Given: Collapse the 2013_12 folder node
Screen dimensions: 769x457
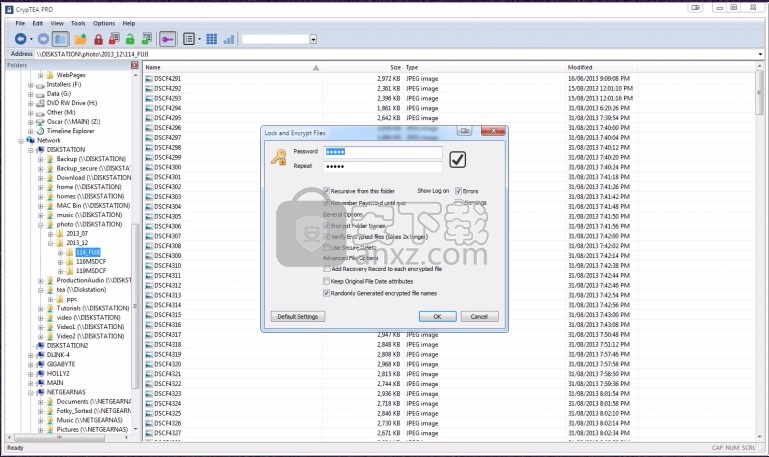Looking at the screenshot, I should [x=51, y=243].
